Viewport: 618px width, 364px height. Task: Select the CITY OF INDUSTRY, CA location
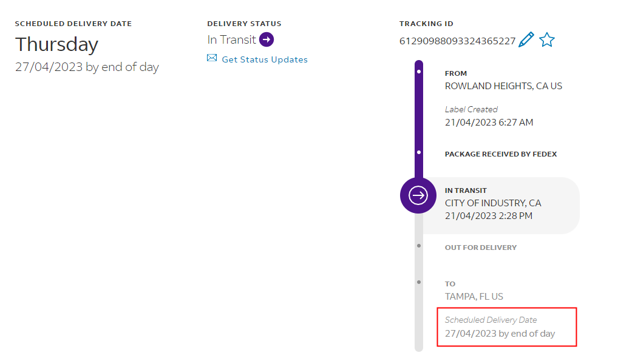(x=493, y=203)
